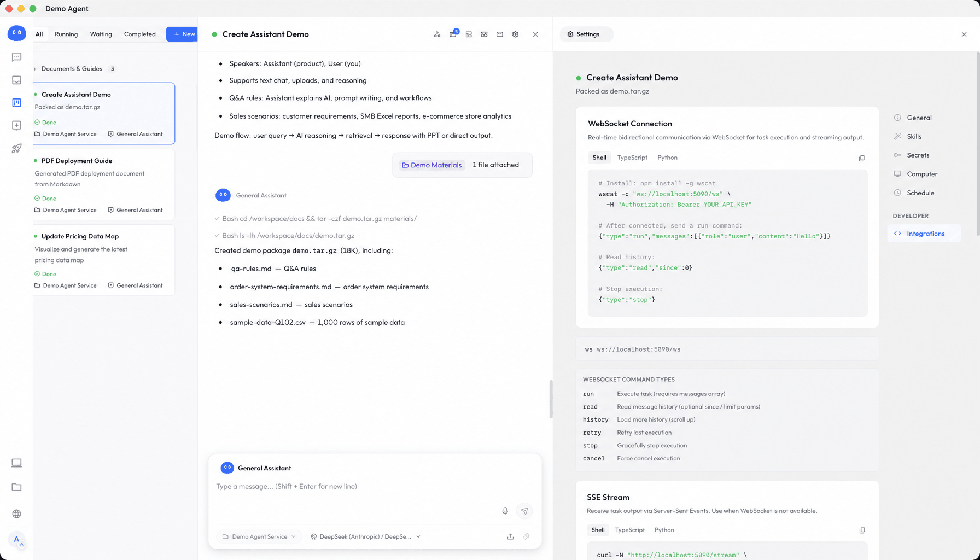Click the 'qa-rules.md' list item

click(273, 269)
